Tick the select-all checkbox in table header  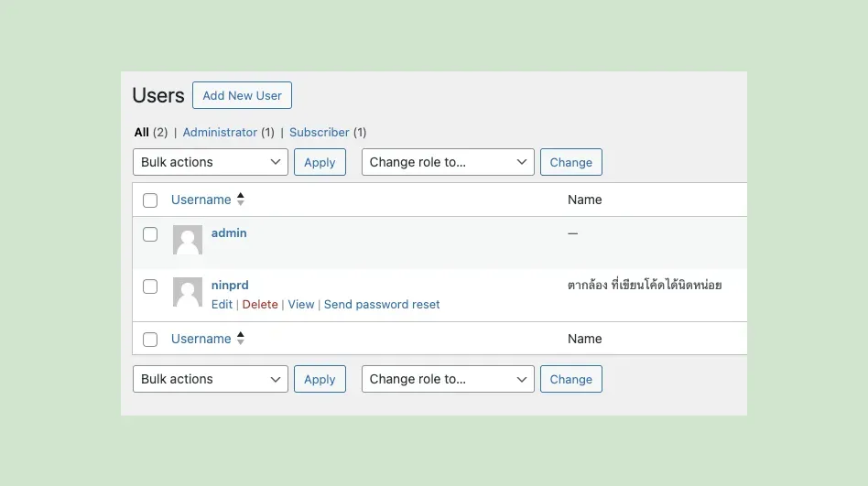tap(150, 200)
